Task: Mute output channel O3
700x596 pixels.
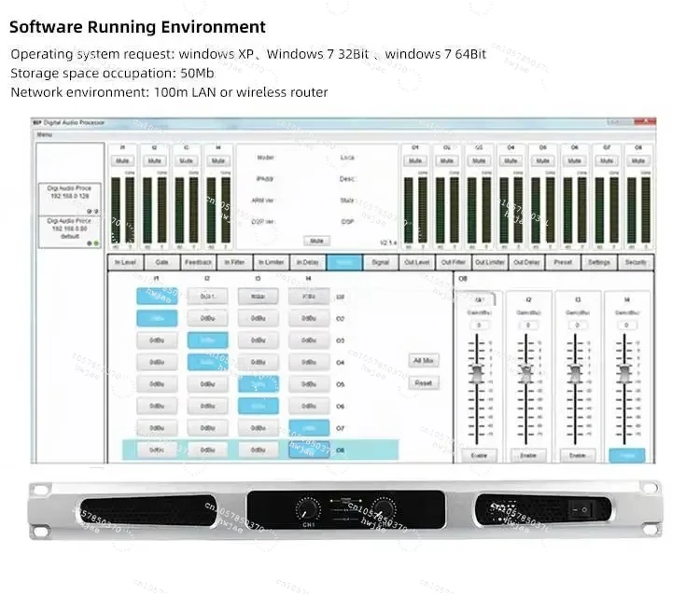Action: click(479, 160)
